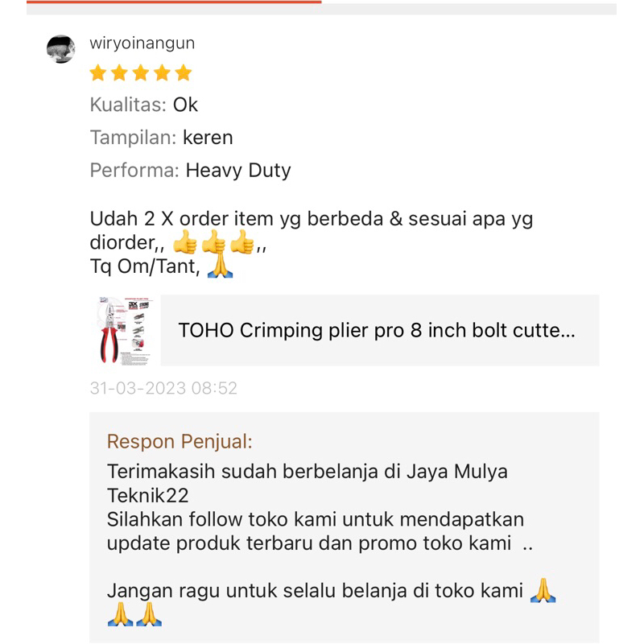Open wiryoinangun's profile avatar
This screenshot has width=644, height=644.
[x=61, y=49]
